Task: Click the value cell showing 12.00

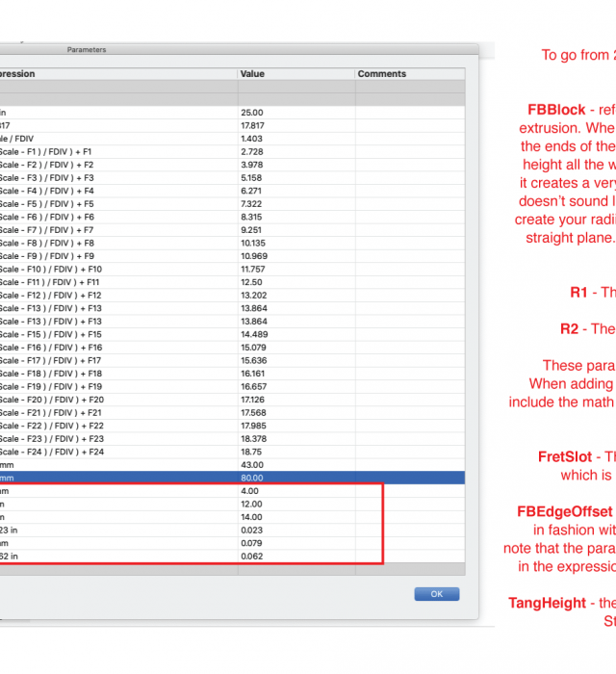Action: click(x=295, y=505)
